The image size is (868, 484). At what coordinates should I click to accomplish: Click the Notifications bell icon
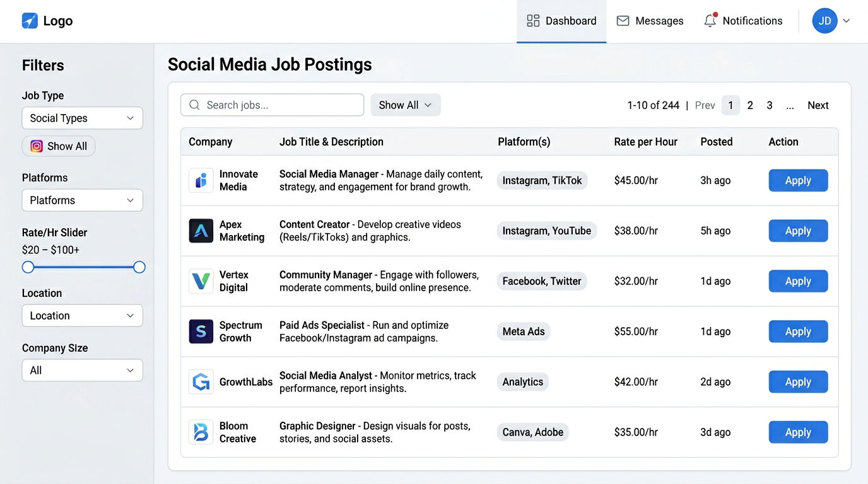pyautogui.click(x=710, y=20)
